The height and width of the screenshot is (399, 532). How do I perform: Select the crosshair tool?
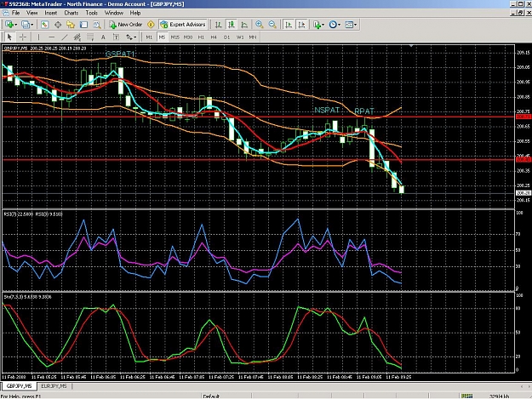click(23, 37)
